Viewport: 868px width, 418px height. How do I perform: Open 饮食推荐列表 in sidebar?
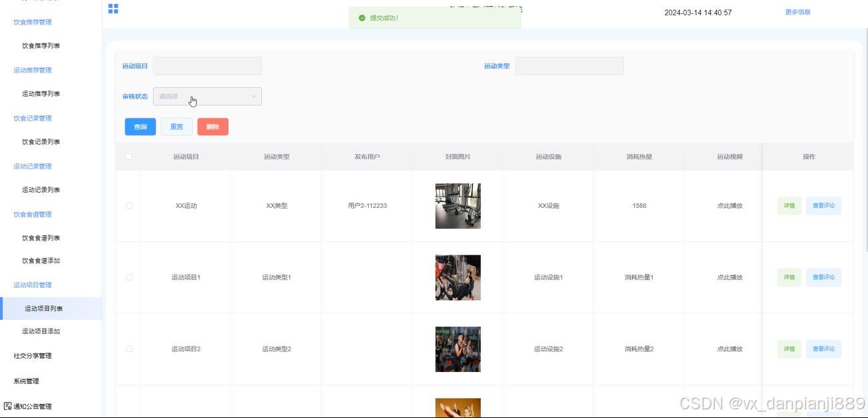(x=41, y=46)
